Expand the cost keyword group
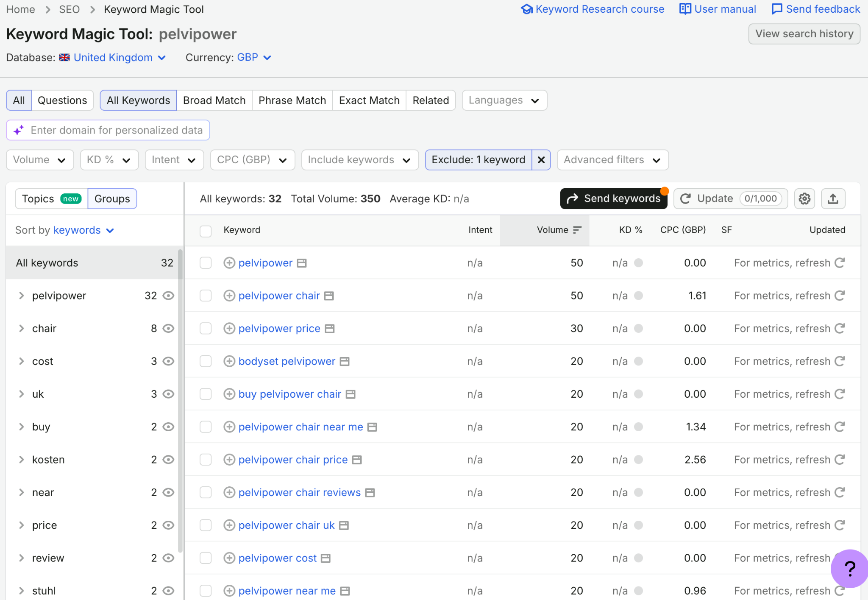 click(21, 361)
